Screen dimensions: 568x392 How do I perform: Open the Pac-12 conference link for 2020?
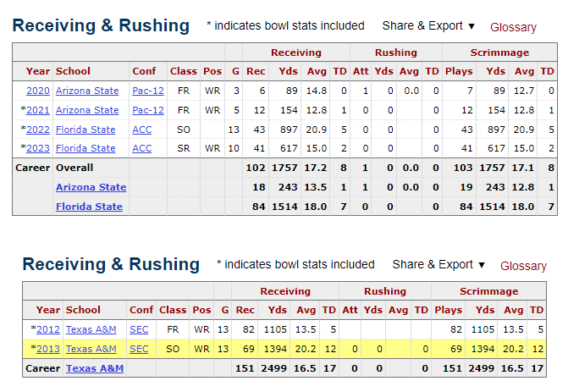pyautogui.click(x=148, y=91)
